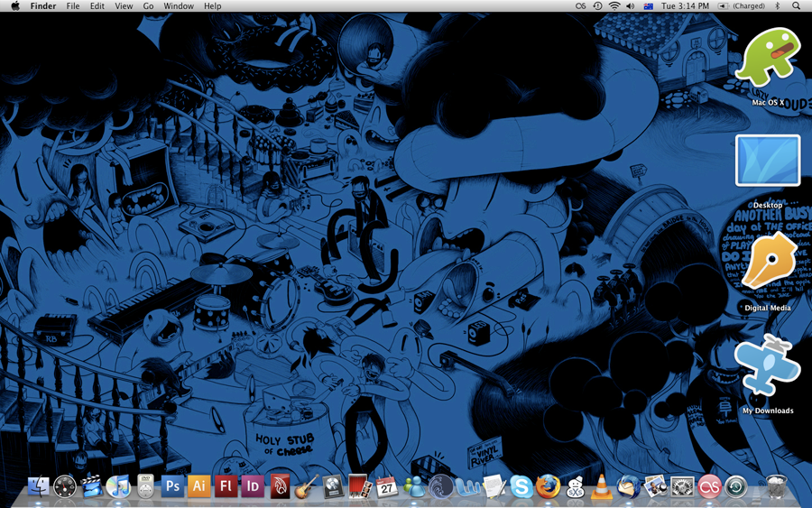Open the Wi-Fi status menu
This screenshot has width=812, height=508.
(x=614, y=5)
